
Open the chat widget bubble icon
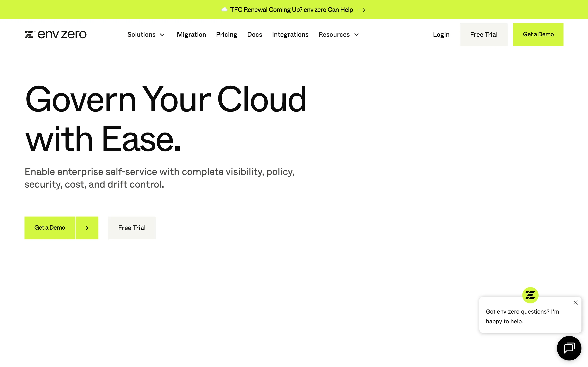[569, 348]
